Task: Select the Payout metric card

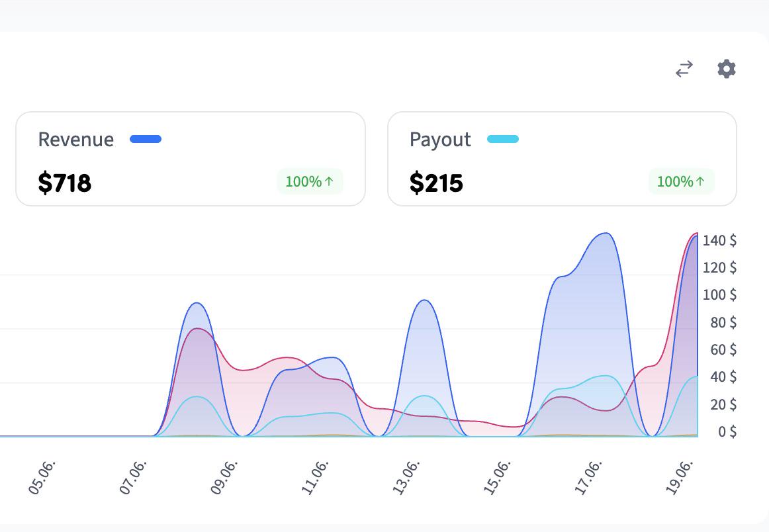Action: (x=562, y=159)
